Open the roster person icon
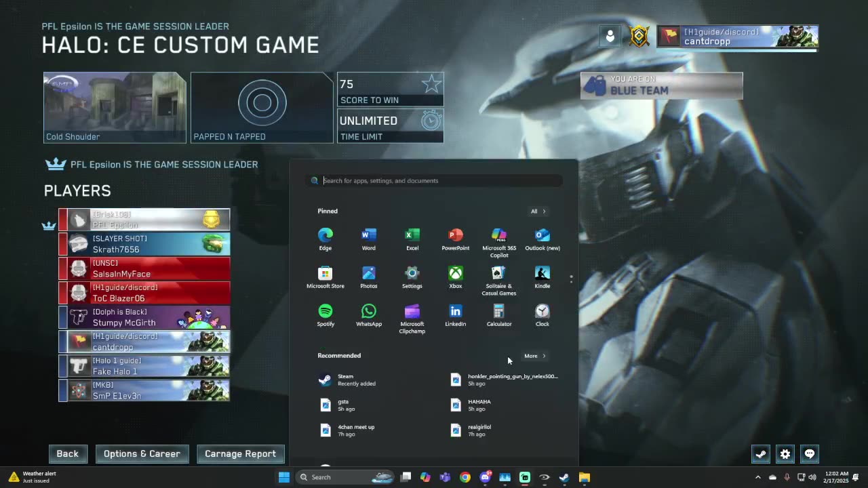The width and height of the screenshot is (868, 488). click(610, 37)
